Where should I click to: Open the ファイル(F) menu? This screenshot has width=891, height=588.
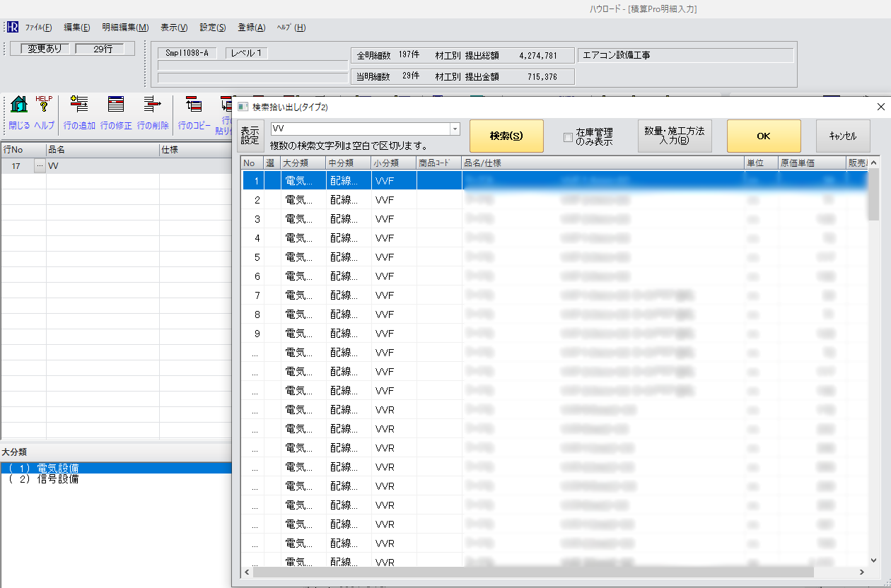[38, 28]
